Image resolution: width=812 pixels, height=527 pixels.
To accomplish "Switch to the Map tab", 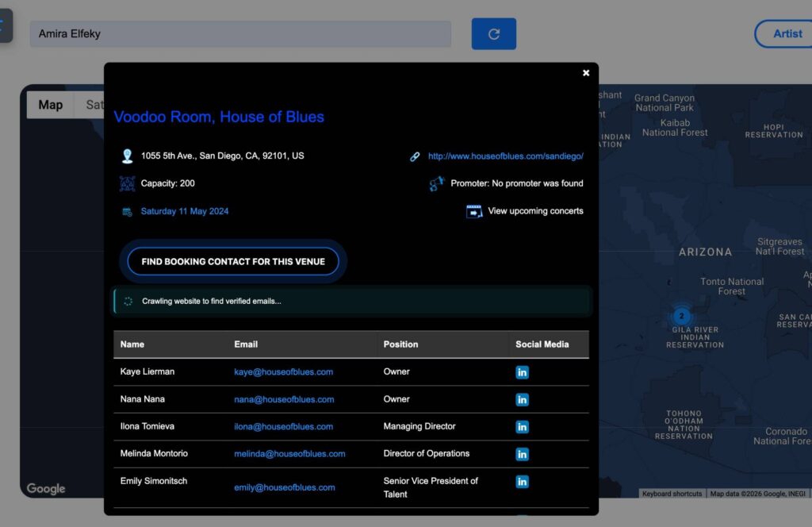I will coord(50,104).
